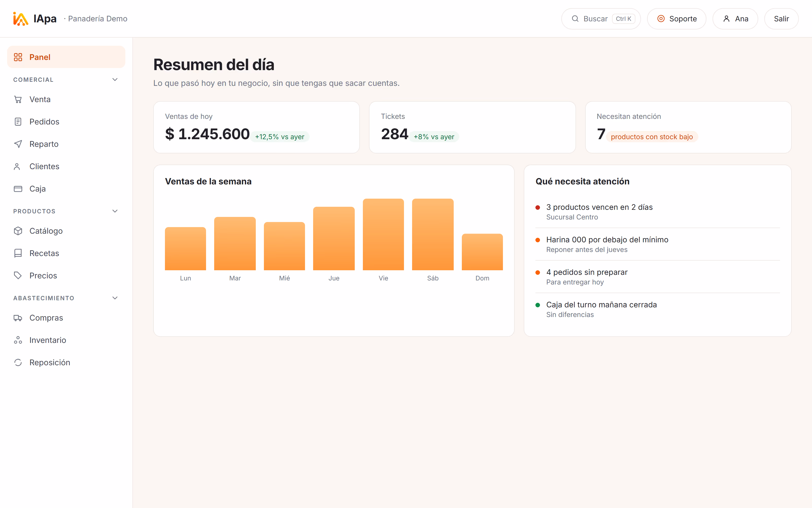This screenshot has width=812, height=508.
Task: Select the Dom bar in weekly chart
Action: point(482,252)
